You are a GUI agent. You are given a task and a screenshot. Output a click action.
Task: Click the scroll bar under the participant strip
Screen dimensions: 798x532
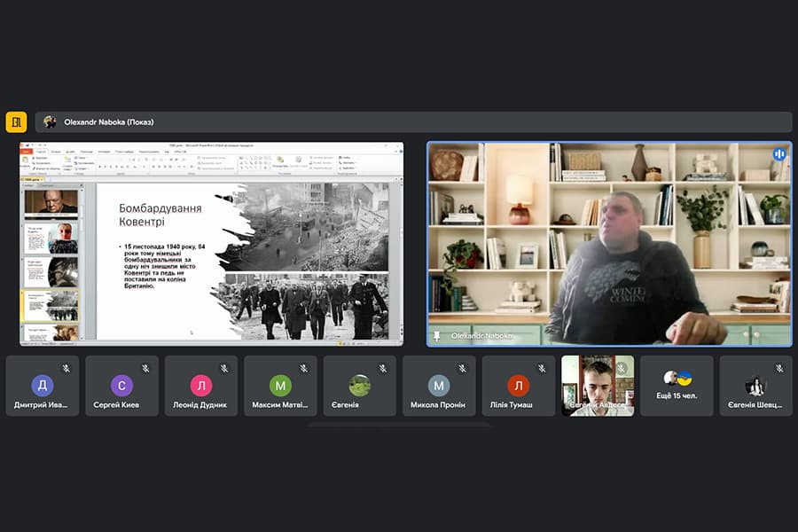398,424
